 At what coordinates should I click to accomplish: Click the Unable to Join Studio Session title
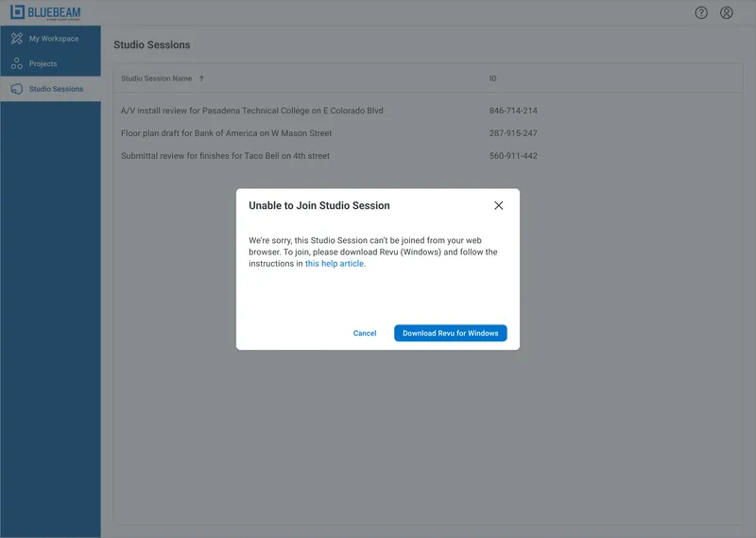[x=319, y=205]
